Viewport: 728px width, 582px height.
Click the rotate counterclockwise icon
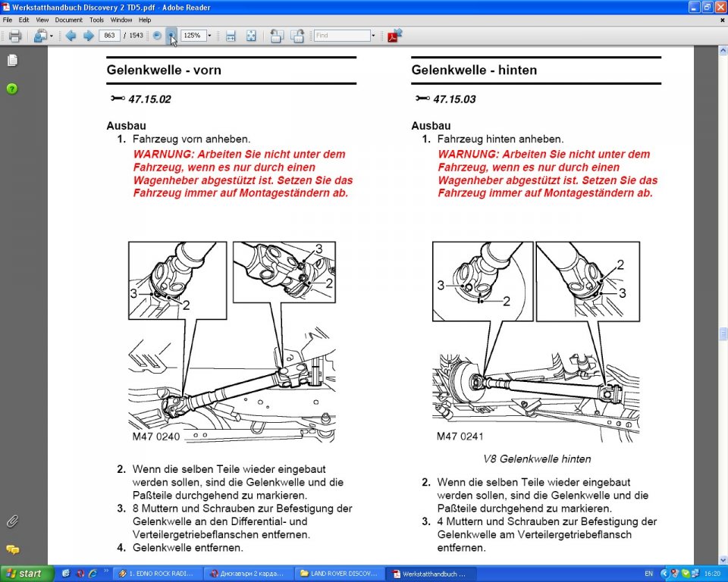276,36
